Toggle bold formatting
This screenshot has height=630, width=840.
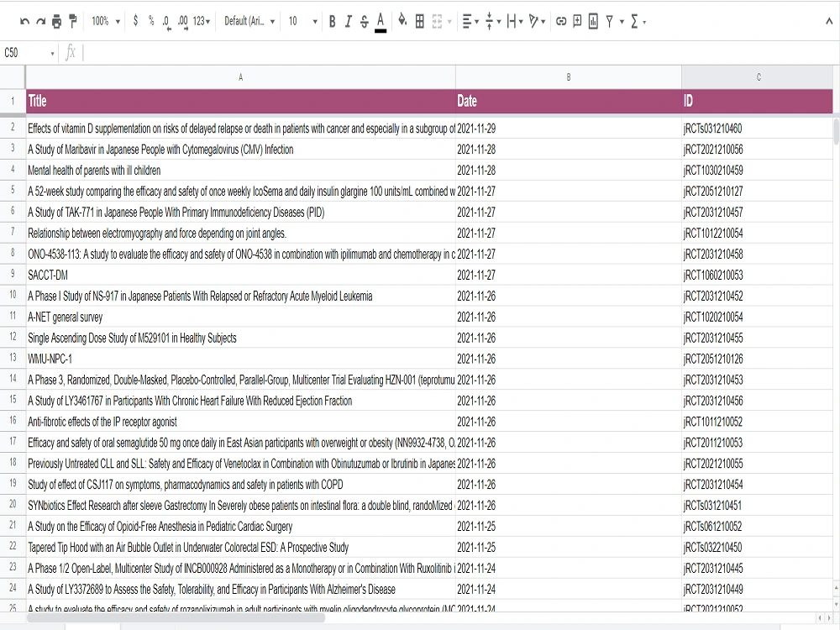332,22
